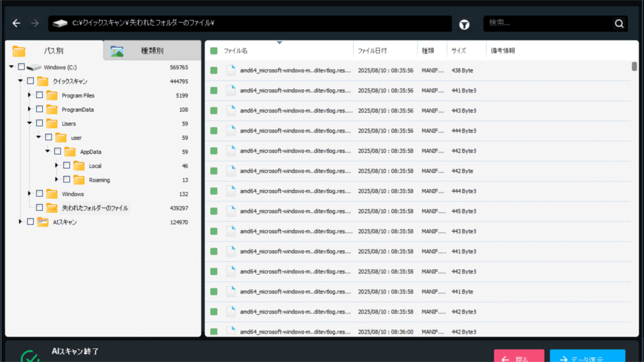Image resolution: width=644 pixels, height=362 pixels.
Task: Switch to the 種類別 tab
Action: (152, 50)
